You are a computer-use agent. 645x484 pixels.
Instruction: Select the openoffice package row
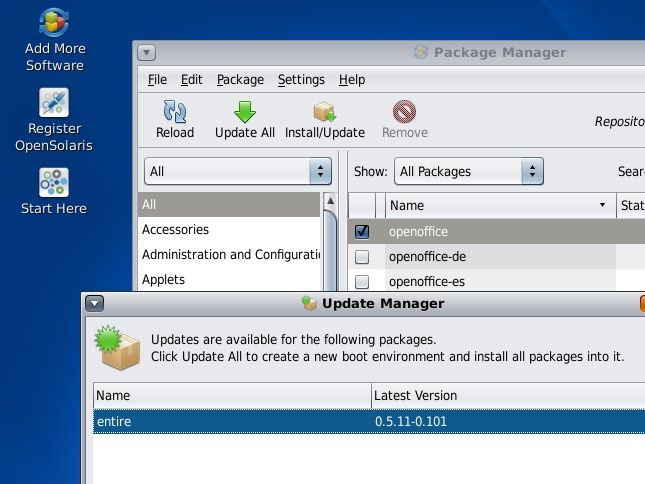tap(497, 232)
